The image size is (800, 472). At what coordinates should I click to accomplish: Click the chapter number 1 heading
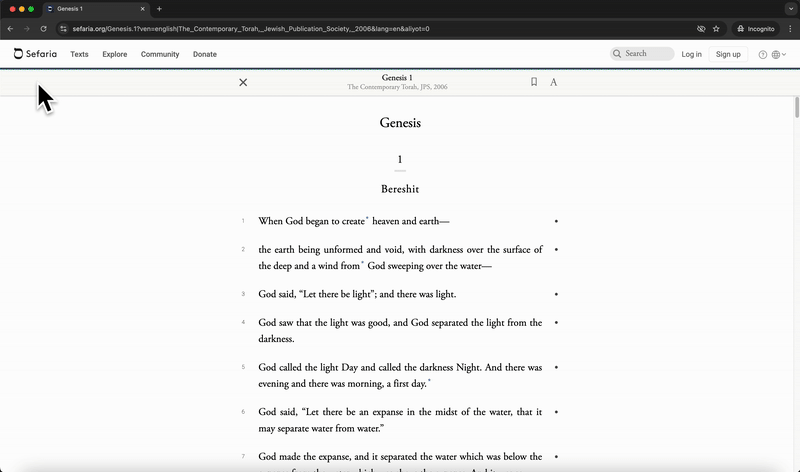pos(400,159)
